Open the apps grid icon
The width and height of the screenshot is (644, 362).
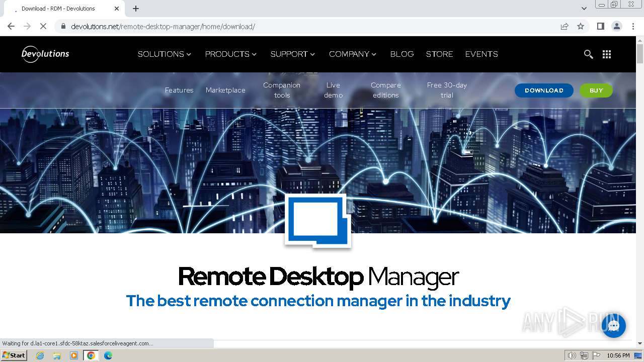coord(607,54)
